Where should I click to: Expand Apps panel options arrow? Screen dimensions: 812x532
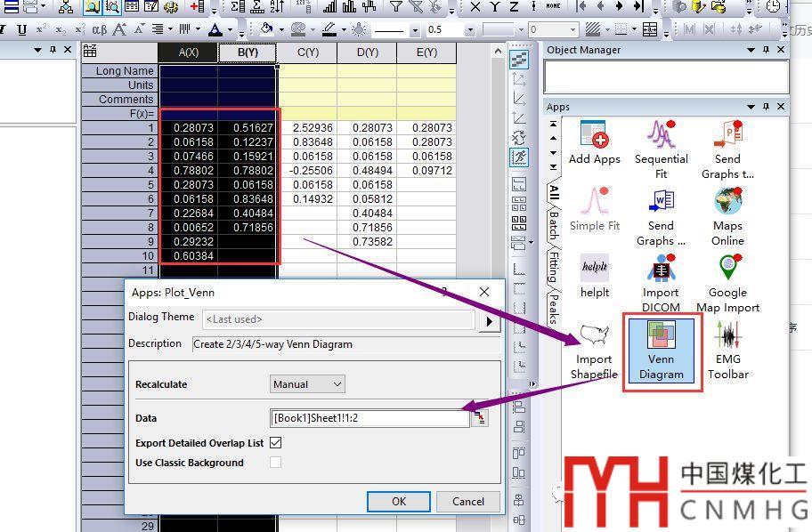751,107
